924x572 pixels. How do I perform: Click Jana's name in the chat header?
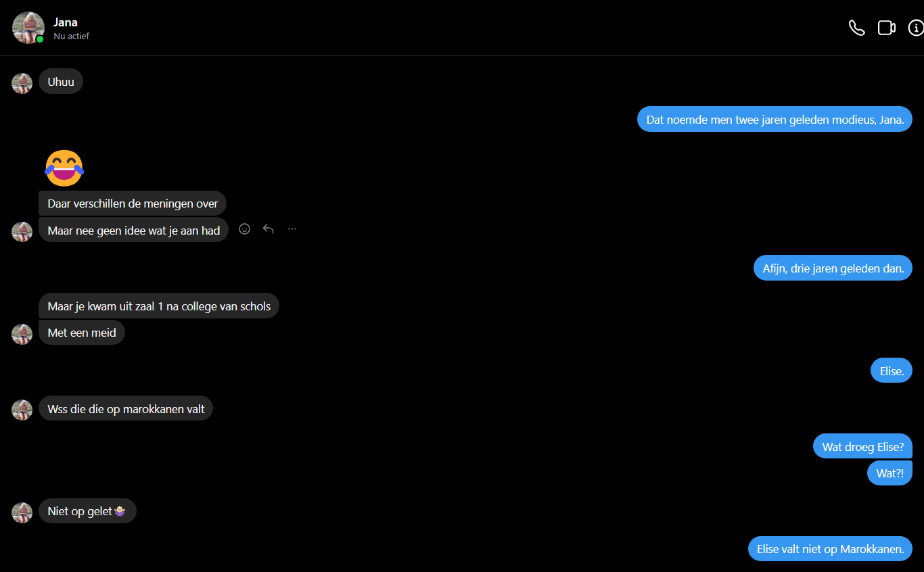[x=66, y=22]
